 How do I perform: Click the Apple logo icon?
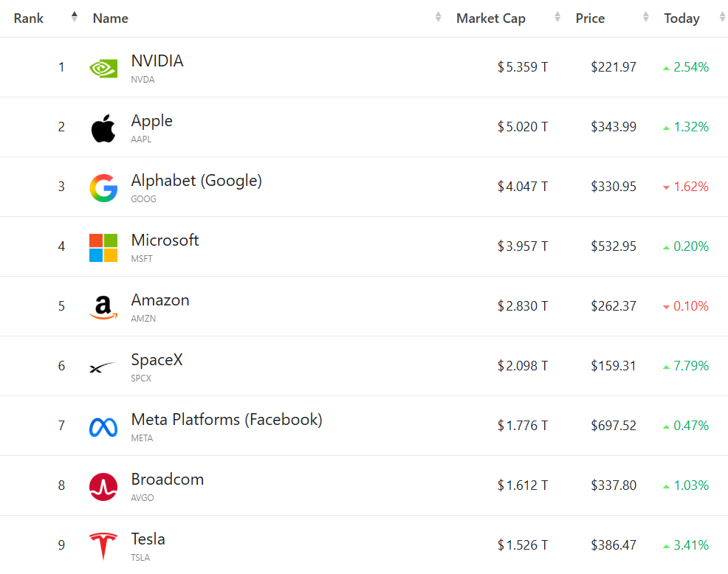pyautogui.click(x=103, y=128)
